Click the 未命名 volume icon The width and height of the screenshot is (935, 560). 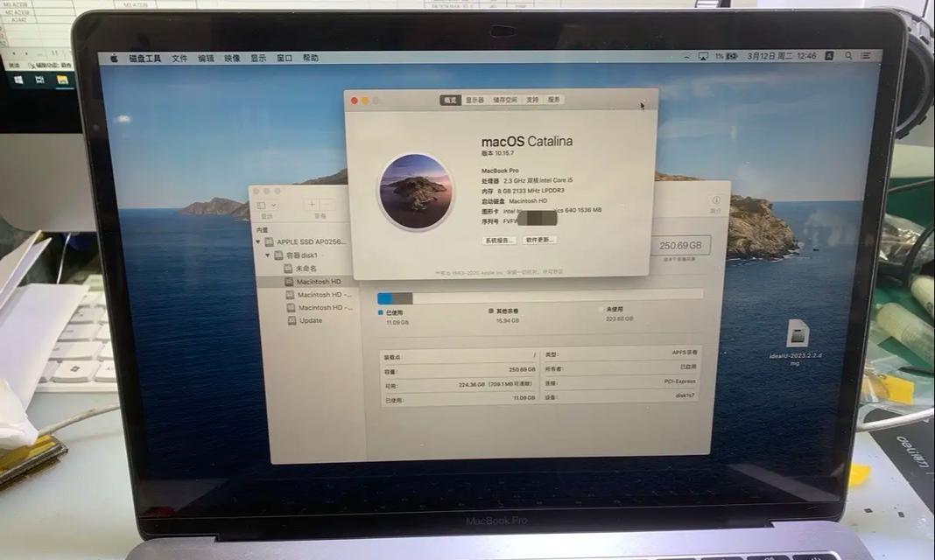288,269
